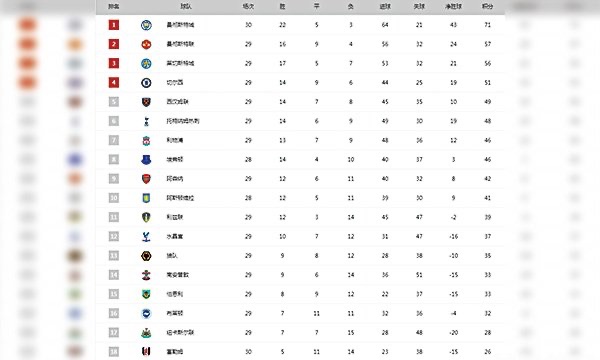600x360 pixels.
Task: Select the Aston Villa crest icon
Action: 146,198
